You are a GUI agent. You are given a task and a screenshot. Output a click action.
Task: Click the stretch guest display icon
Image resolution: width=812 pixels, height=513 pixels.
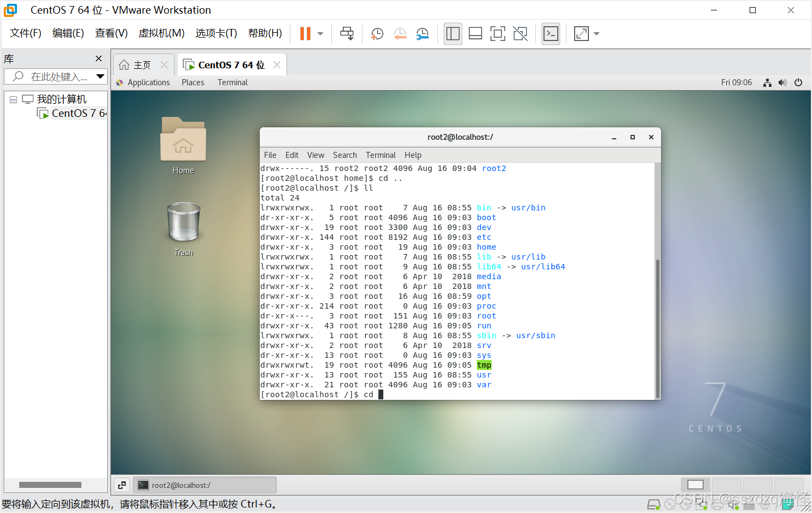[581, 34]
